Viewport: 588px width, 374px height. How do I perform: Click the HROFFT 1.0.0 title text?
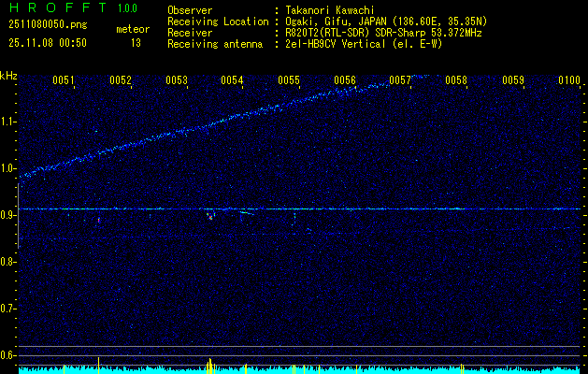tap(73, 7)
